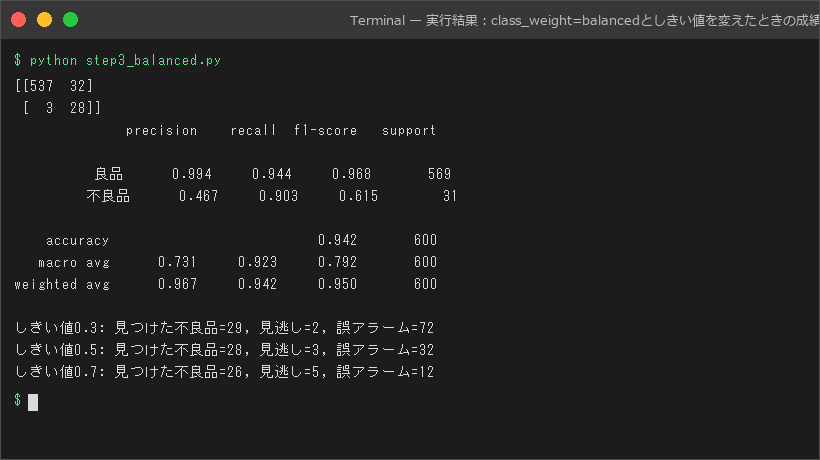This screenshot has width=820, height=460.
Task: Click the command 'python step3_balanced.py'
Action: tap(126, 61)
